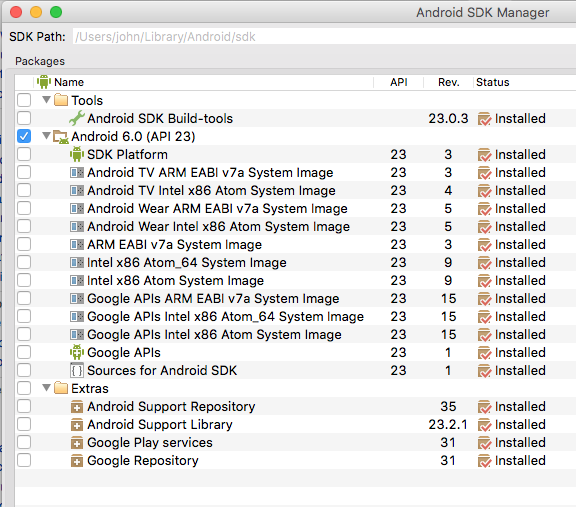Viewport: 576px width, 507px height.
Task: Tick the Google Play services checkbox
Action: (24, 442)
